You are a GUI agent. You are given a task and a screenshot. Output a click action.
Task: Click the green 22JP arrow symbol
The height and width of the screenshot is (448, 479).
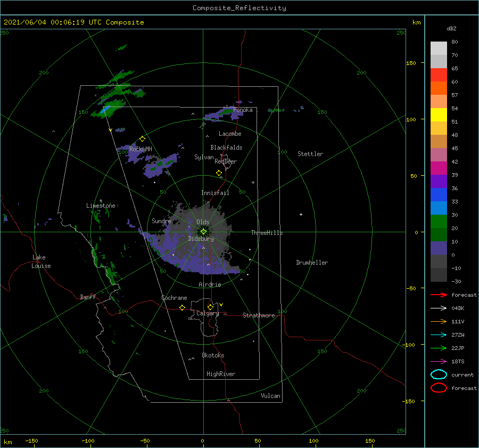click(439, 348)
